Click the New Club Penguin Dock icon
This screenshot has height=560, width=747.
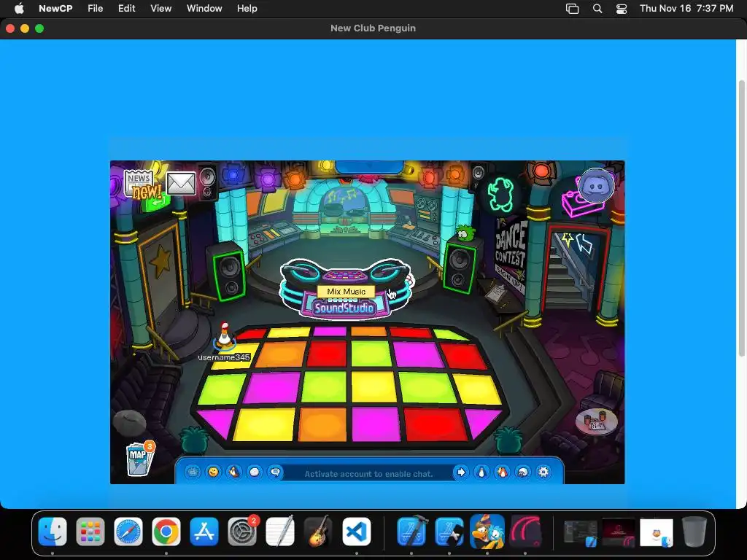click(487, 532)
